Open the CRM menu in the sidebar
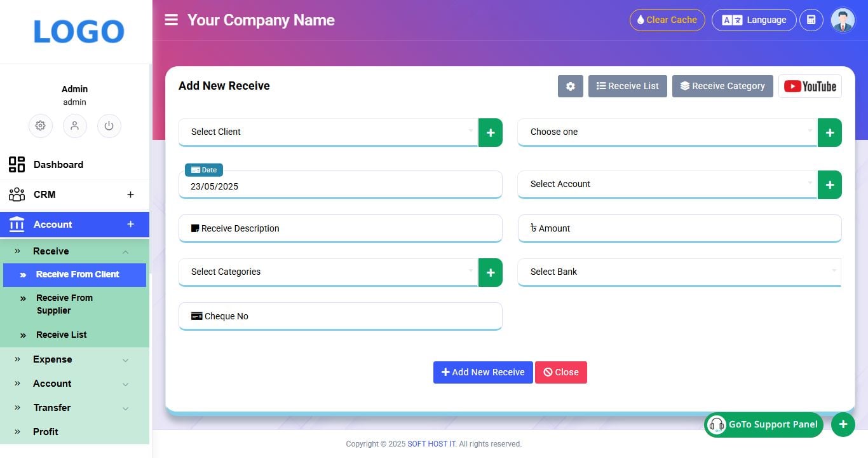This screenshot has height=458, width=868. click(x=44, y=194)
